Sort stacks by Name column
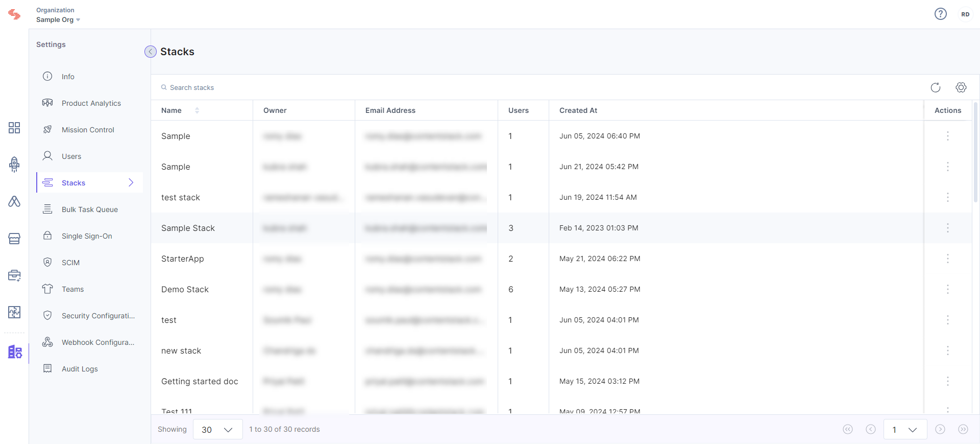The height and width of the screenshot is (444, 980). (x=197, y=110)
